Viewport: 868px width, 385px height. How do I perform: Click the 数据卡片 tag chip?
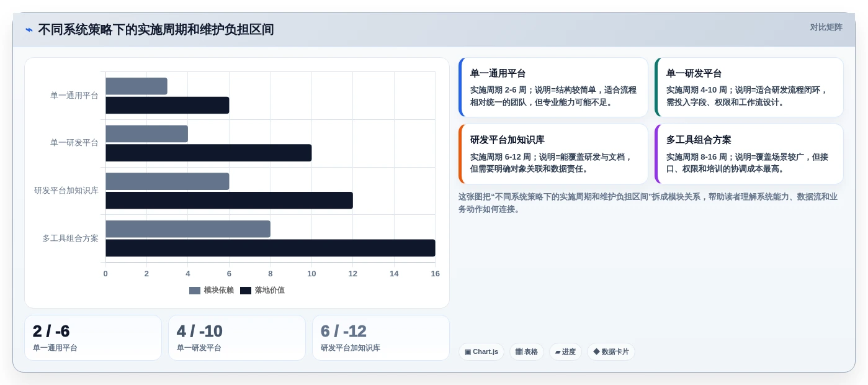tap(611, 351)
